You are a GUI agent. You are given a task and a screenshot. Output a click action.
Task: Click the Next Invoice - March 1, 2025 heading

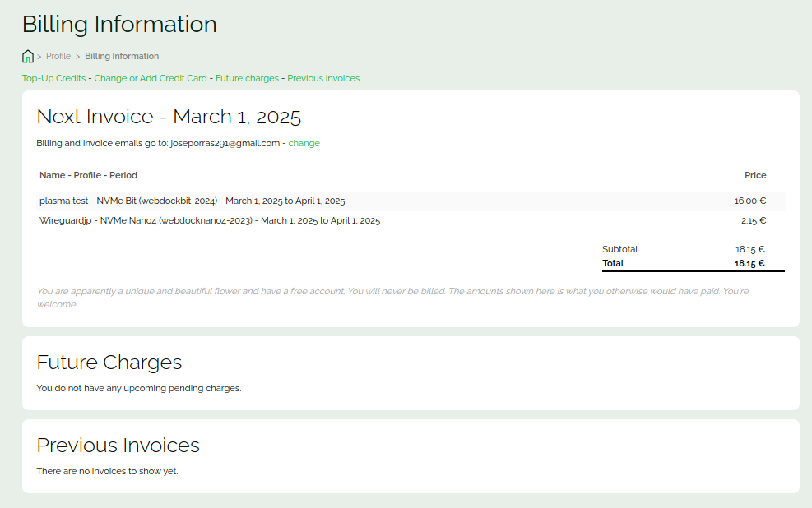169,117
